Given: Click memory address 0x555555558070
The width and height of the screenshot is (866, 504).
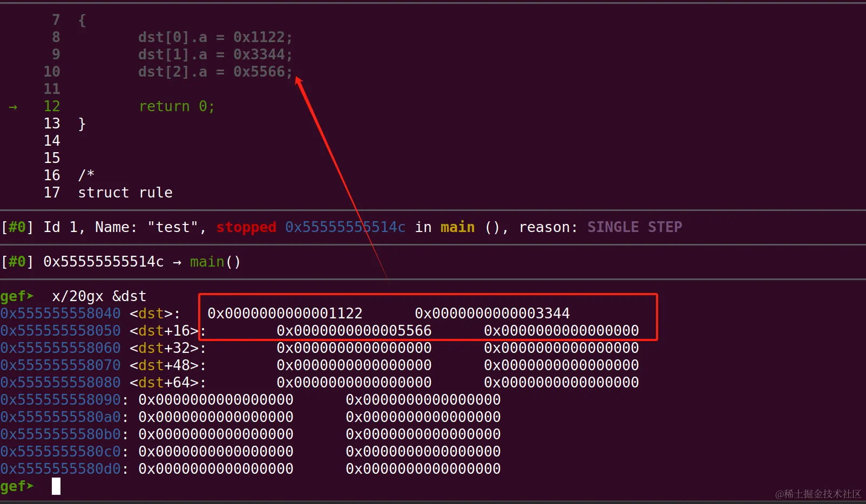Looking at the screenshot, I should (60, 365).
